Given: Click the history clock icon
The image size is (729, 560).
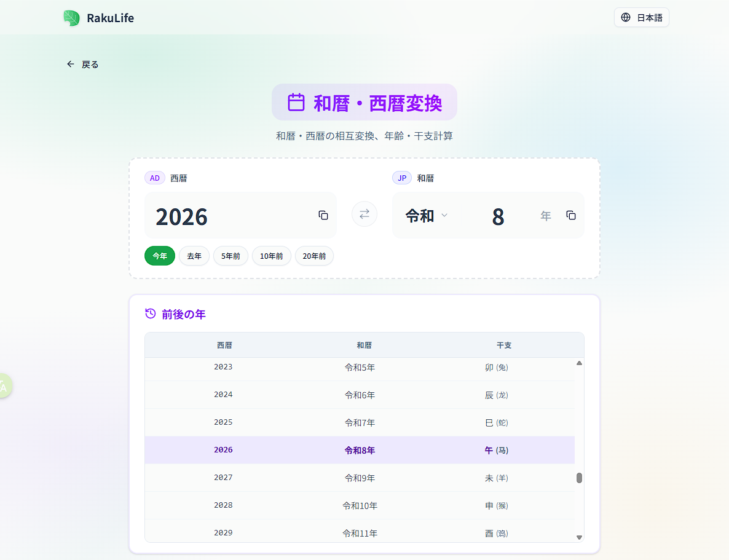Looking at the screenshot, I should [x=150, y=314].
